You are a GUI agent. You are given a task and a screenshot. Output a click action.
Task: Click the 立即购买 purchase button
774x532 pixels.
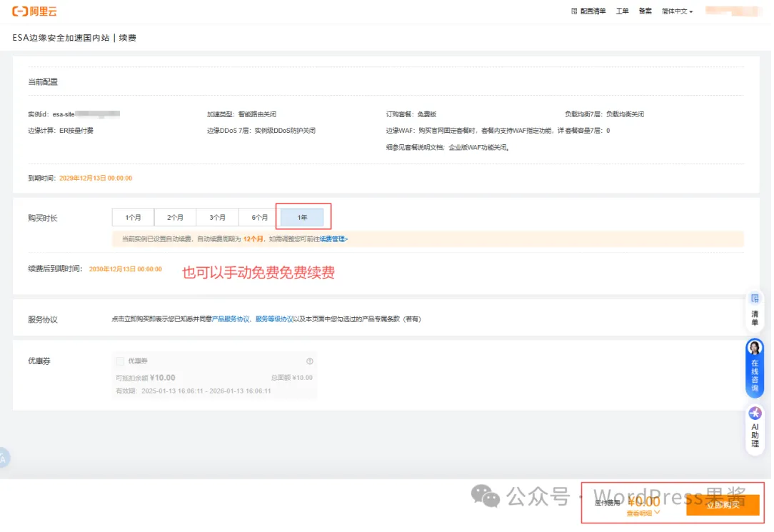(723, 505)
